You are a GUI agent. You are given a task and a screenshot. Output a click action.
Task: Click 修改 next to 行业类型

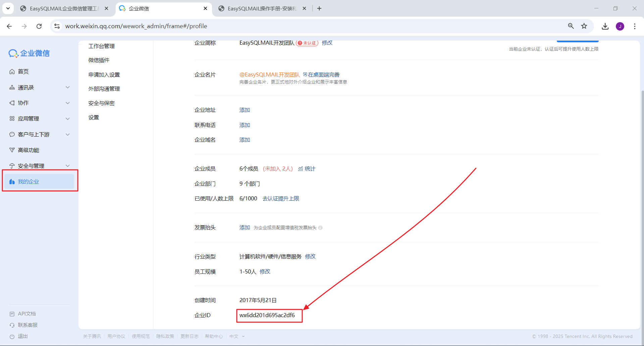pyautogui.click(x=310, y=256)
